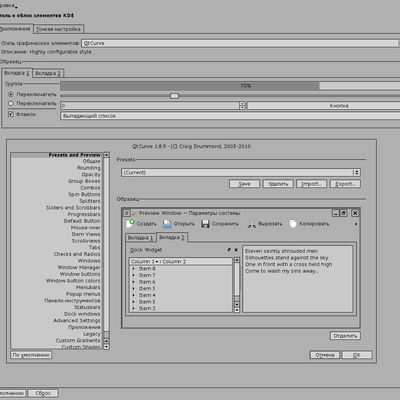This screenshot has height=400, width=400.
Task: Click the Сохранить floppy icon in preview toolbar
Action: (x=205, y=224)
